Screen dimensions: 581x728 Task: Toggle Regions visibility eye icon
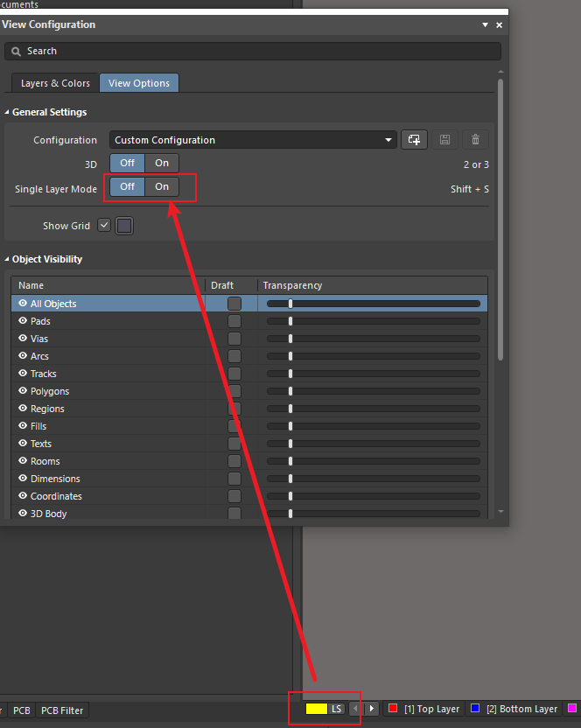pos(23,409)
